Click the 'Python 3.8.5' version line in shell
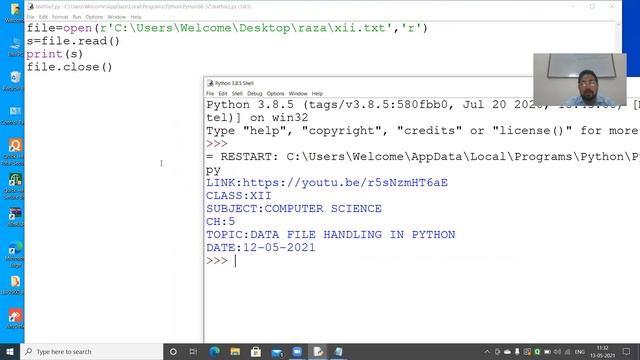Image resolution: width=640 pixels, height=360 pixels. tap(422, 105)
